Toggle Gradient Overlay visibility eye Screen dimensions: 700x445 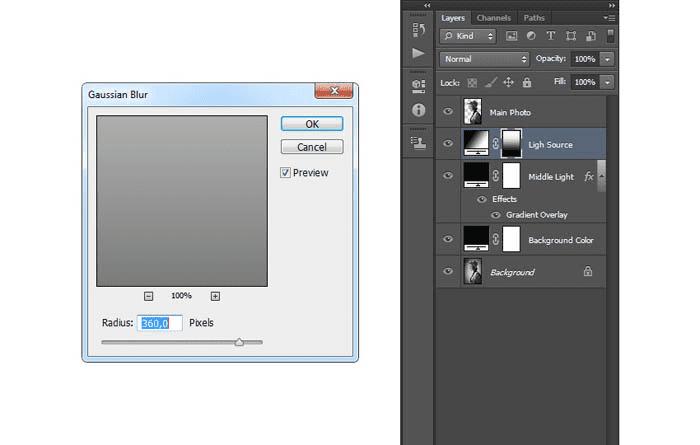pos(496,215)
